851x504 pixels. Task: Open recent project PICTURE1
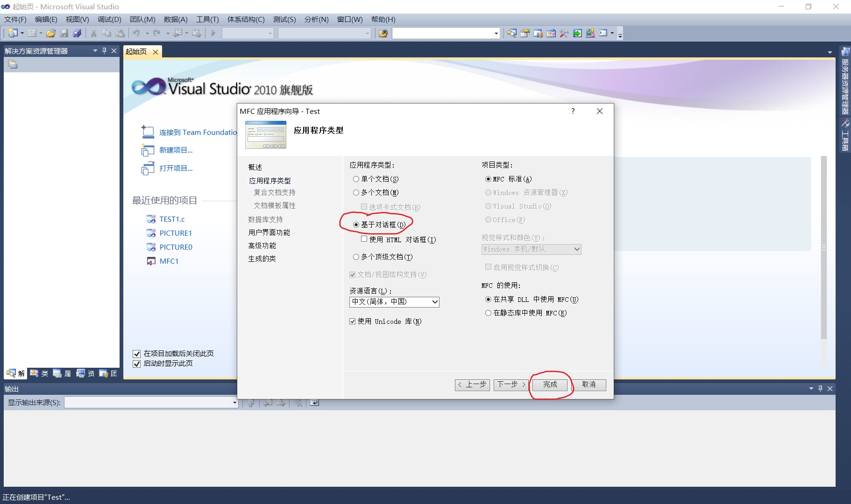point(176,233)
